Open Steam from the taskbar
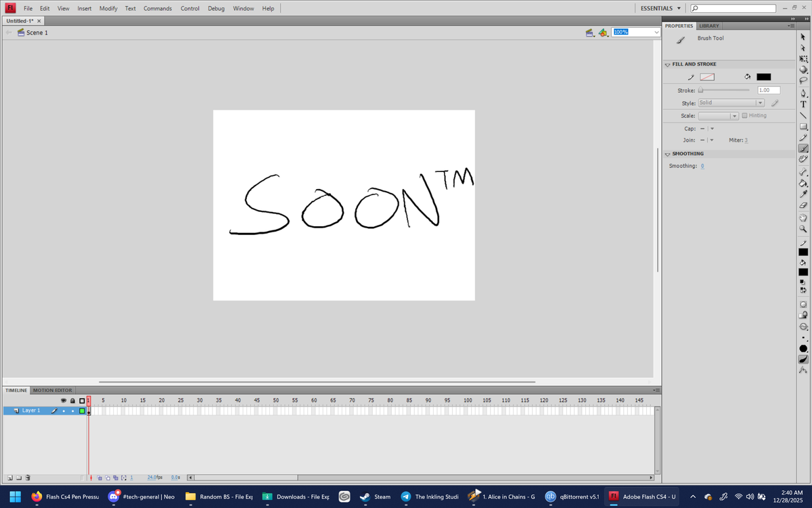The image size is (812, 508). 374,496
